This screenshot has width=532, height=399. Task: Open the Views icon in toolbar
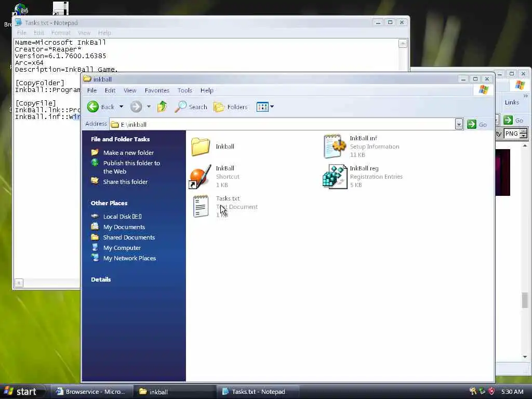pos(262,107)
